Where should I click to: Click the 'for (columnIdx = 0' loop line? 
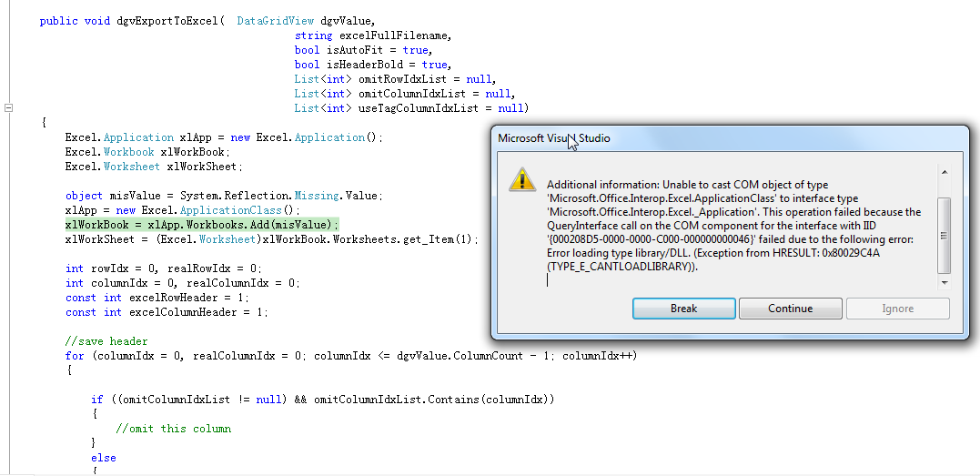tap(350, 356)
